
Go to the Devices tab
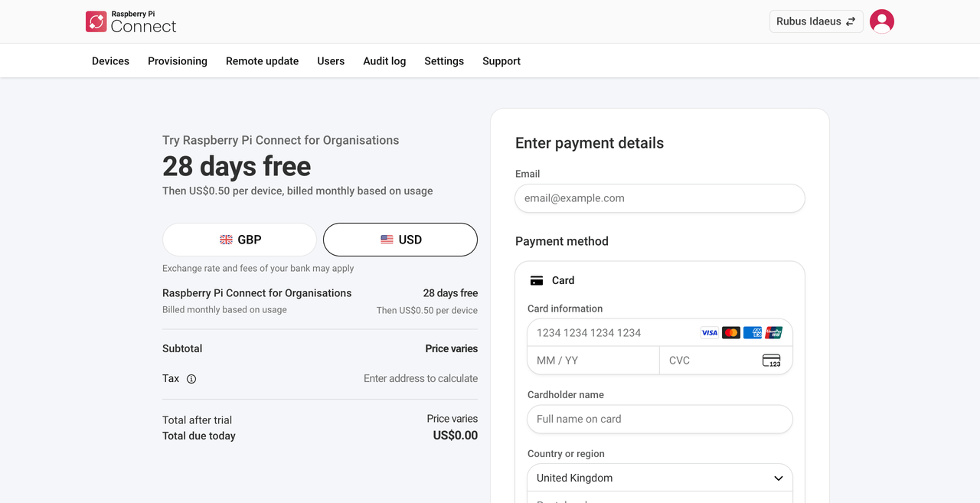(110, 61)
